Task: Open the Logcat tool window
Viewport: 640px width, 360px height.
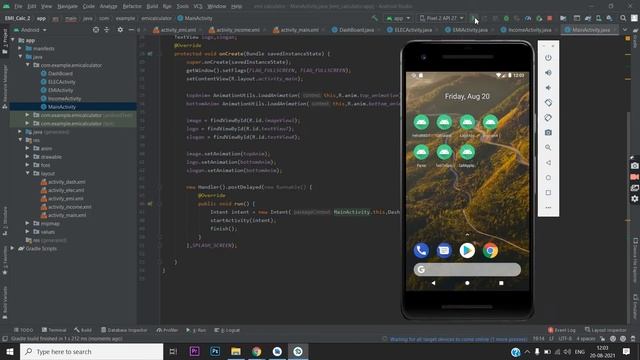Action: pos(227,330)
